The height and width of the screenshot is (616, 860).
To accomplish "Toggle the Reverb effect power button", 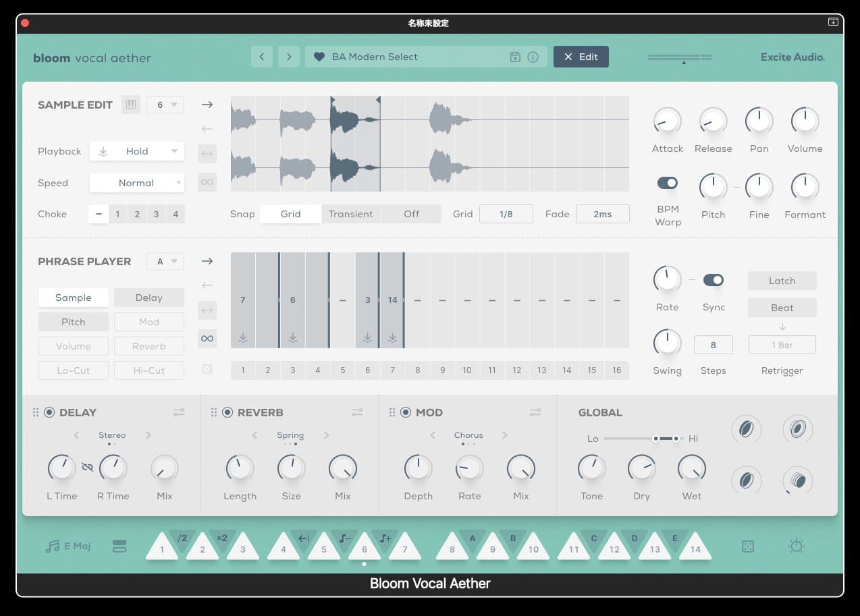I will coord(227,412).
